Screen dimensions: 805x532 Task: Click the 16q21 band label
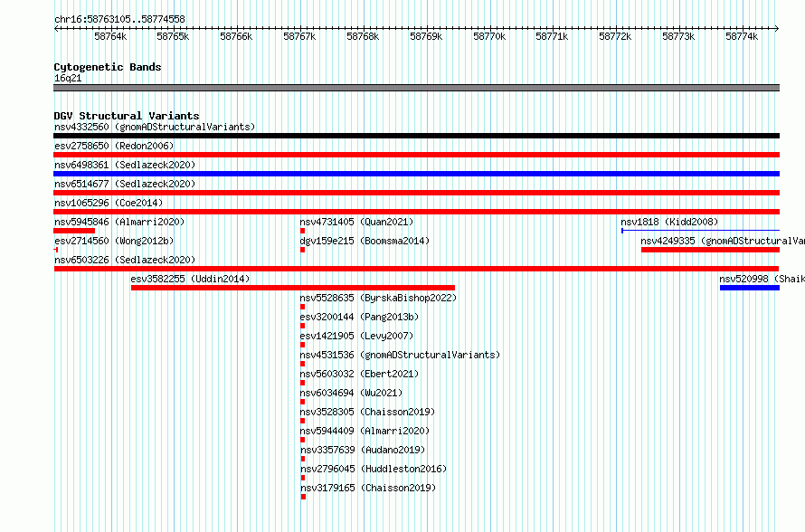pos(68,78)
